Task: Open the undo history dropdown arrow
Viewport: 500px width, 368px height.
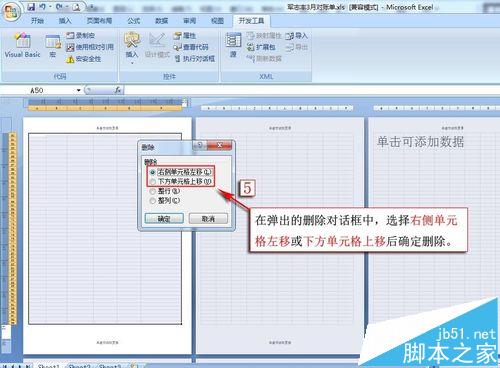Action: click(50, 7)
